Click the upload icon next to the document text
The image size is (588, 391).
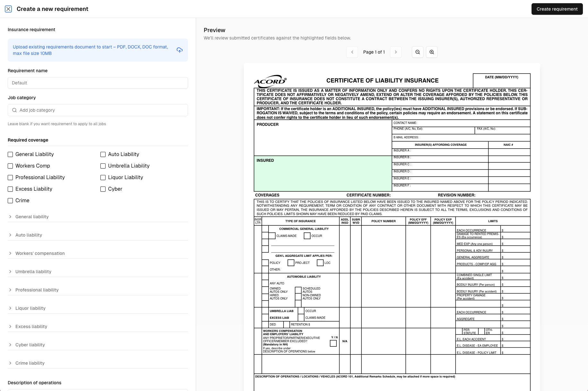(179, 50)
